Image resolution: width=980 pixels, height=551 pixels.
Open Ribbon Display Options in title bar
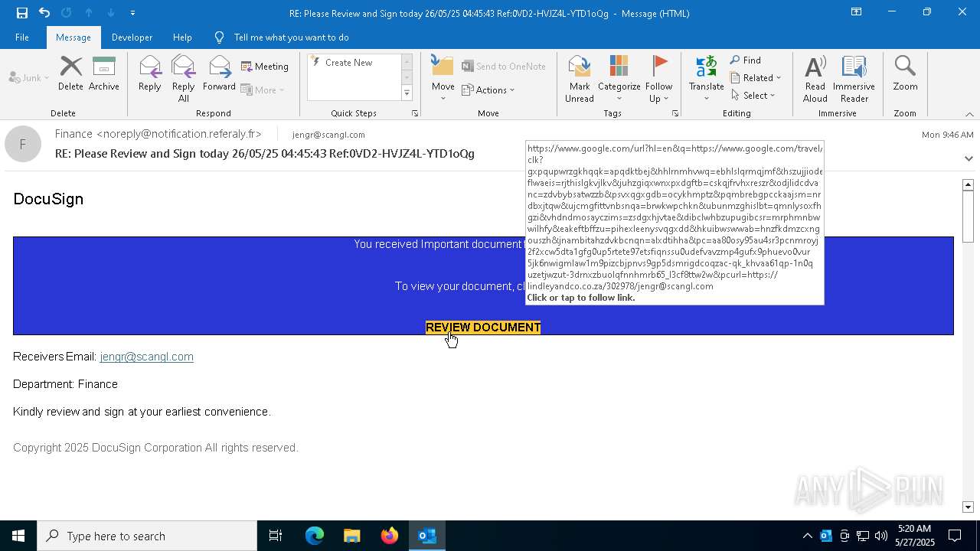(856, 13)
